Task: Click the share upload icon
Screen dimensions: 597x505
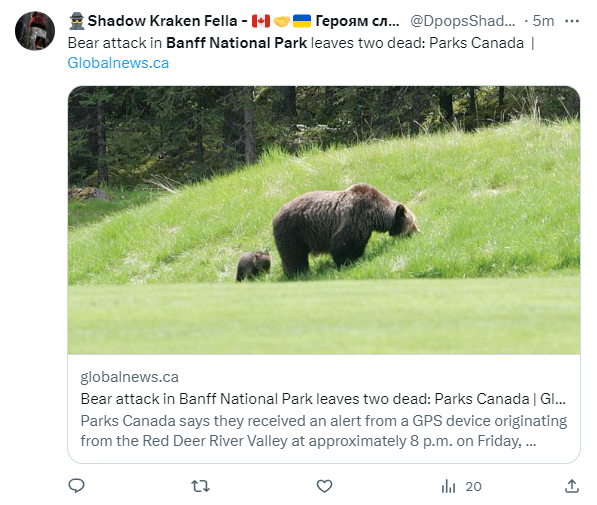Action: pos(572,486)
